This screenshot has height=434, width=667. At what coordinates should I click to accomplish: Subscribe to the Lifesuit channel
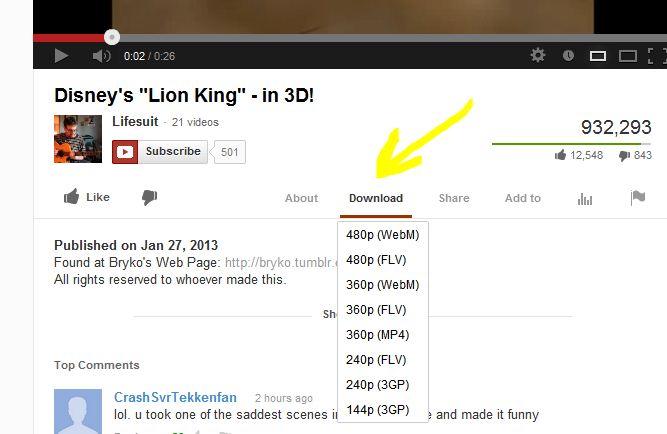click(160, 151)
